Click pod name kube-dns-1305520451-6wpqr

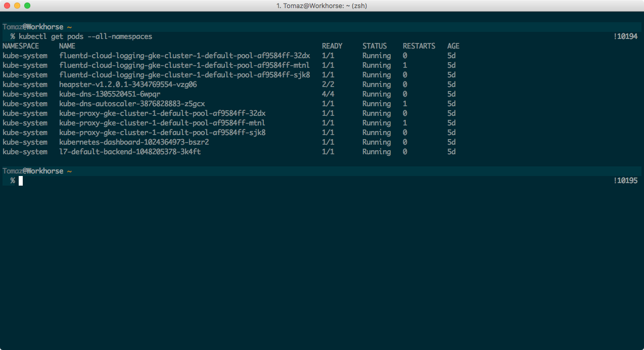click(x=110, y=94)
